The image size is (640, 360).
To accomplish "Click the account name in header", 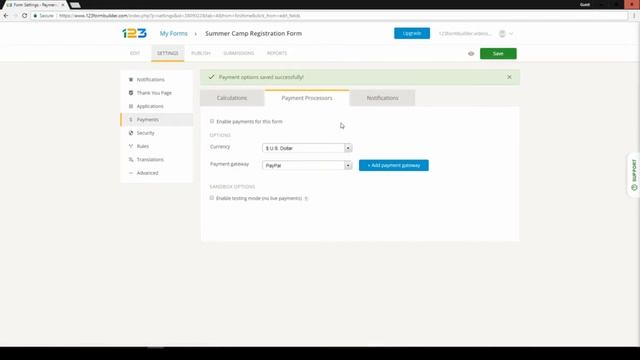I will (465, 33).
